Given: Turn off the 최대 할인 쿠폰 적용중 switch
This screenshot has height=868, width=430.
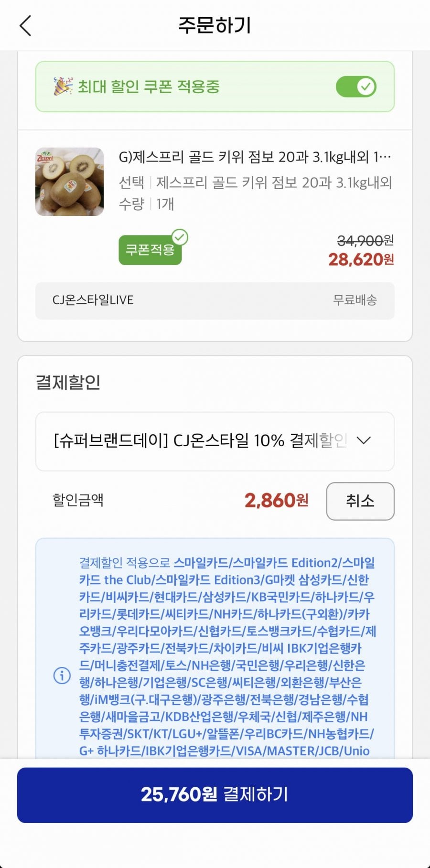Looking at the screenshot, I should [x=356, y=87].
